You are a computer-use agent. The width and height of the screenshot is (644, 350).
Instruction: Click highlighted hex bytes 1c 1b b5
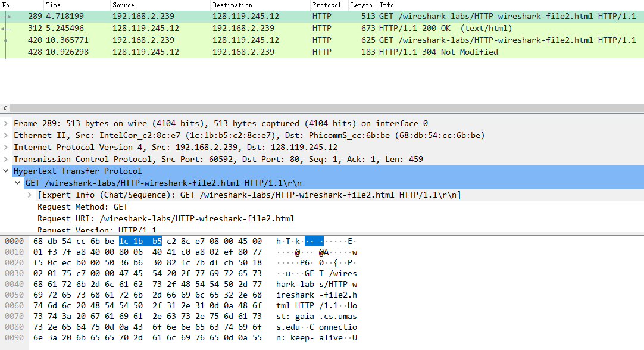point(140,241)
